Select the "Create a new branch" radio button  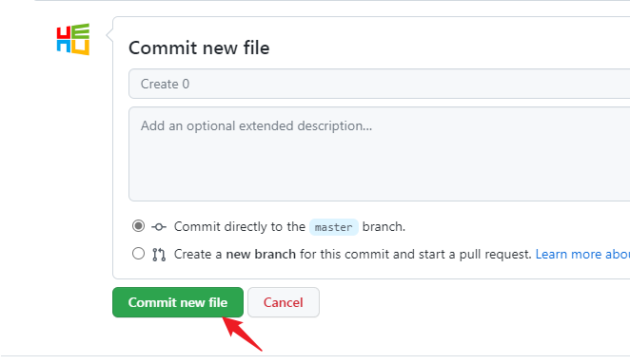138,254
